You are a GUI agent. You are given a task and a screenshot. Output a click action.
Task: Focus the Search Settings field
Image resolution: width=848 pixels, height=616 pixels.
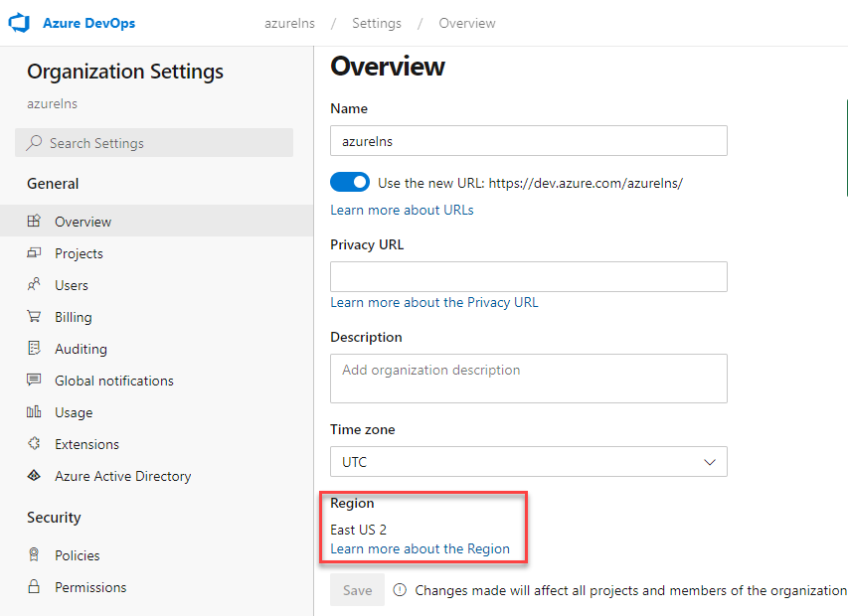(x=154, y=143)
